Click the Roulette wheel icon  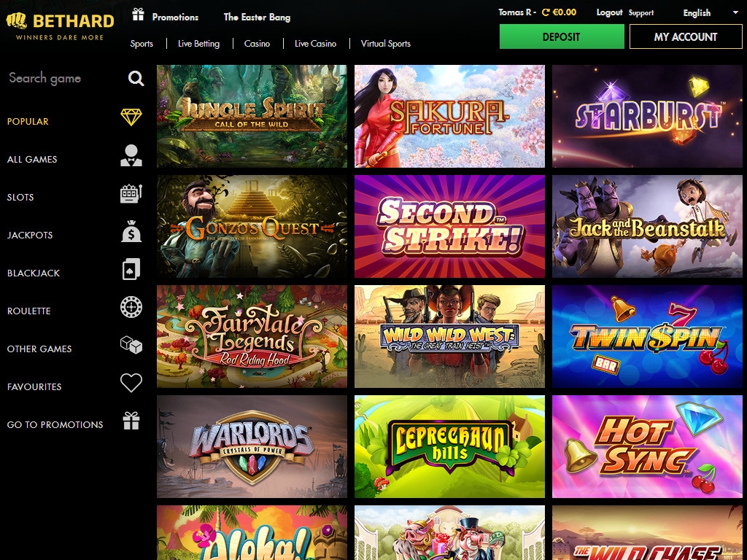[131, 308]
